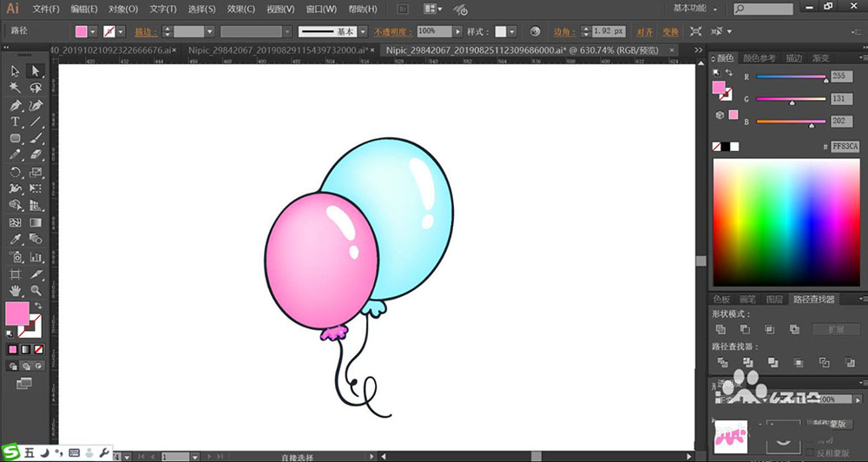868x462 pixels.
Task: Set mode to Gradient button
Action: [x=25, y=350]
